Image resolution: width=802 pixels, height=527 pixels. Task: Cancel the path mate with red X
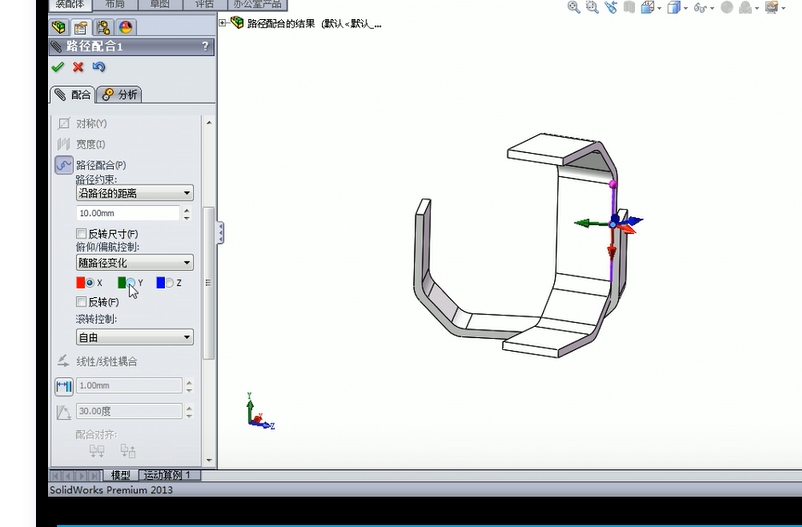[x=78, y=67]
